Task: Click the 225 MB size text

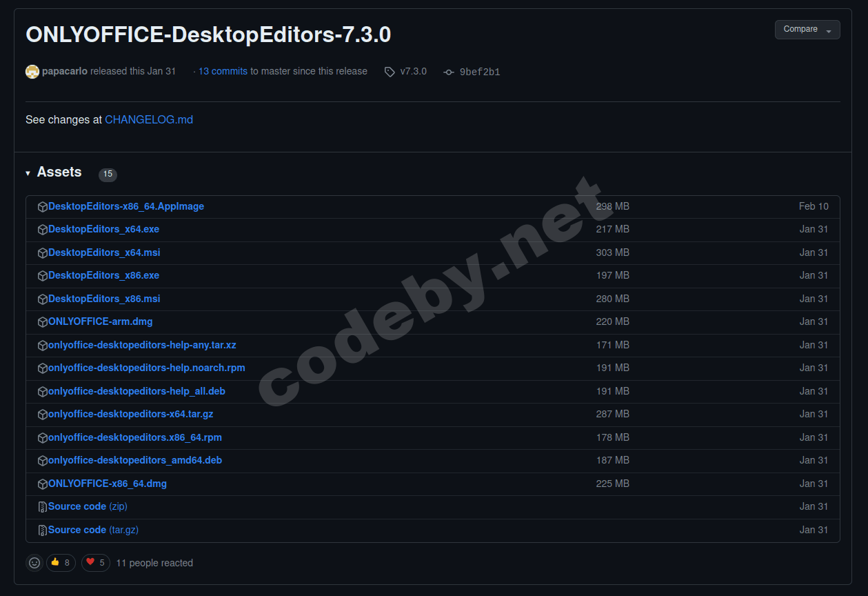Action: (x=613, y=484)
